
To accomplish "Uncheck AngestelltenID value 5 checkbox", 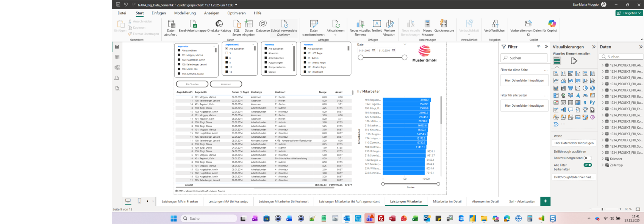I will (x=227, y=53).
